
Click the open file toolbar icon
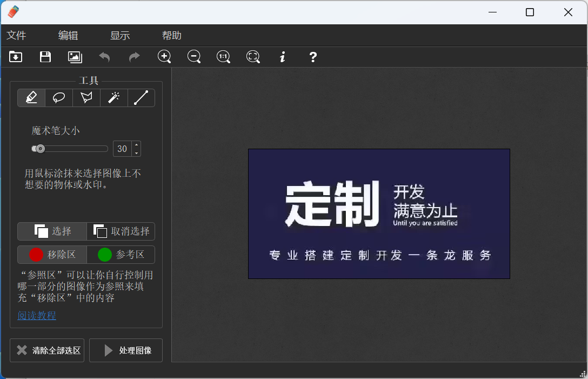pos(16,57)
